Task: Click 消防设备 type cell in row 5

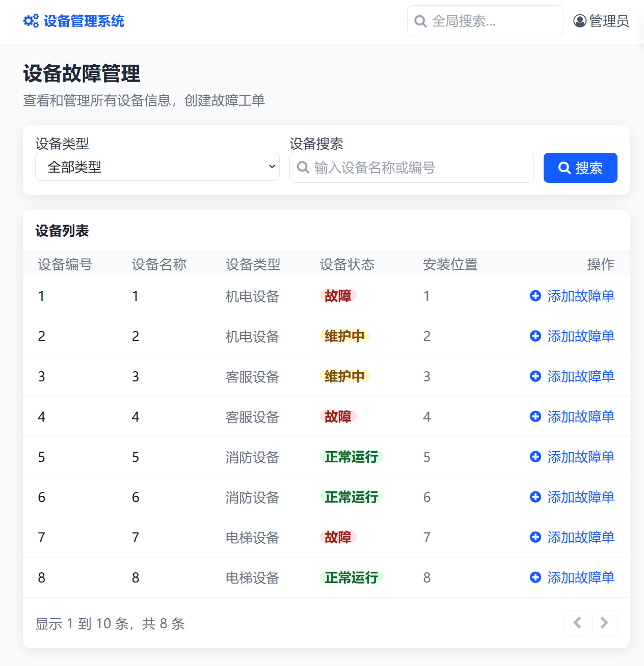Action: click(253, 457)
